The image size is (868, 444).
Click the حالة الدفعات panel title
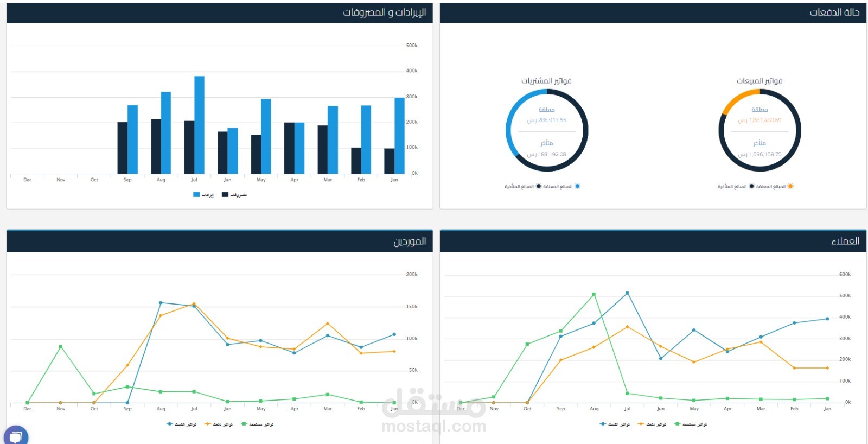834,12
